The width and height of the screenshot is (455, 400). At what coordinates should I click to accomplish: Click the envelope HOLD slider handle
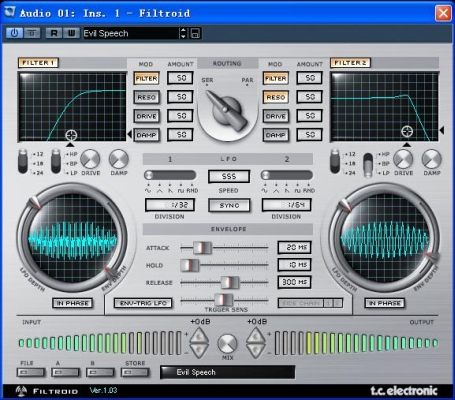click(x=190, y=265)
